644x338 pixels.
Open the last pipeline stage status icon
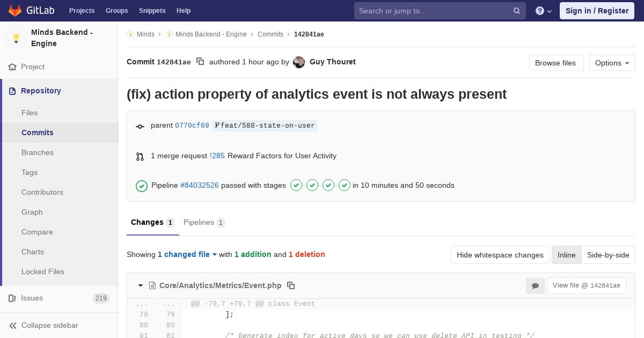[x=345, y=186]
